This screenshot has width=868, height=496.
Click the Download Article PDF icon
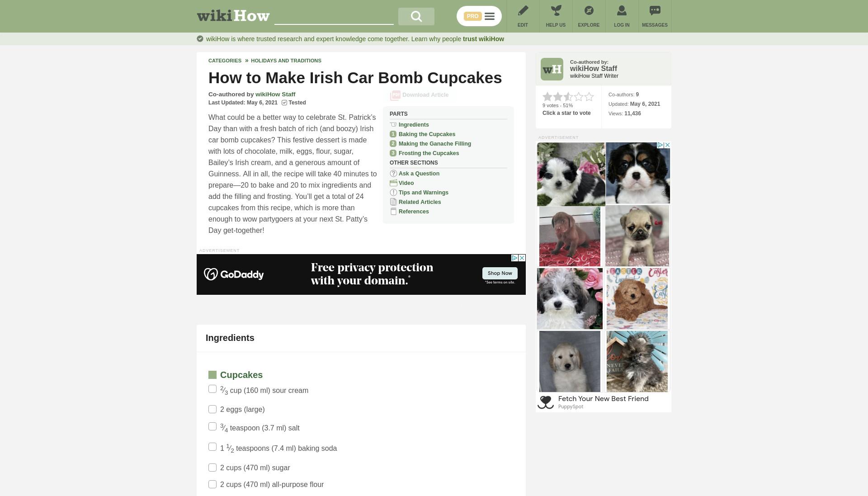[x=395, y=95]
